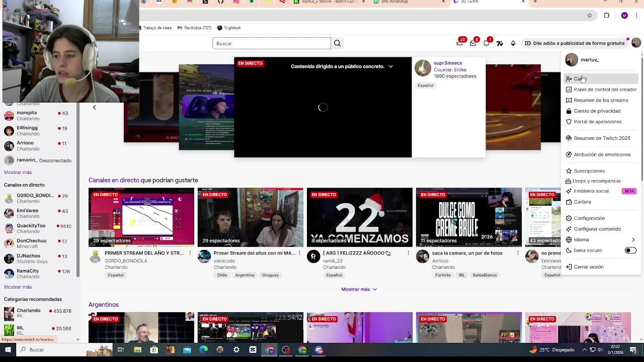Open Windows Start menu
Image resolution: width=644 pixels, height=362 pixels.
click(x=8, y=350)
